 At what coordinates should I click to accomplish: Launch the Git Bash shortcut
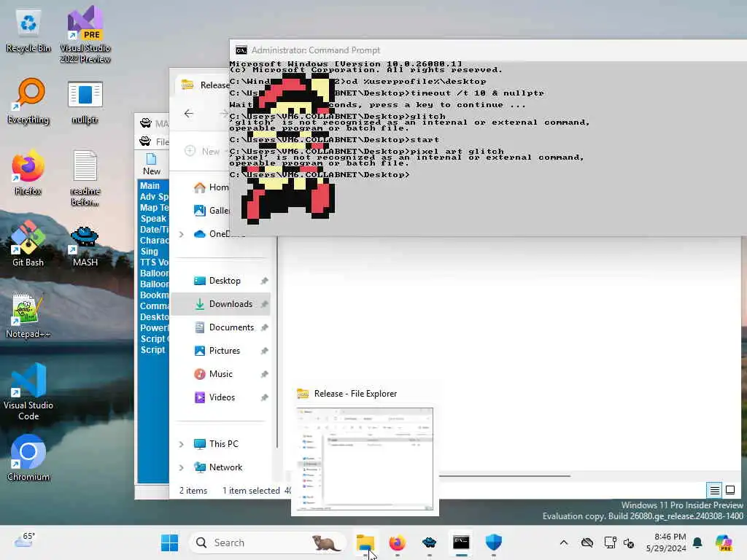click(x=28, y=244)
